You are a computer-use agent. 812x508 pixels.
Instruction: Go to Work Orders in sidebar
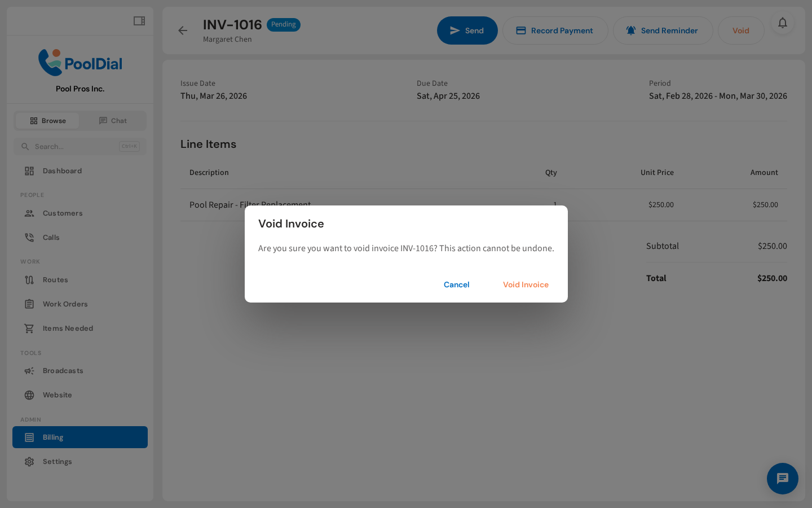[x=65, y=304]
